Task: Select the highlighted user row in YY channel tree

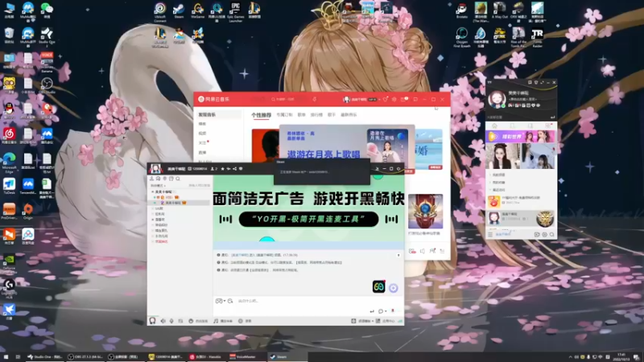Action: coord(180,203)
